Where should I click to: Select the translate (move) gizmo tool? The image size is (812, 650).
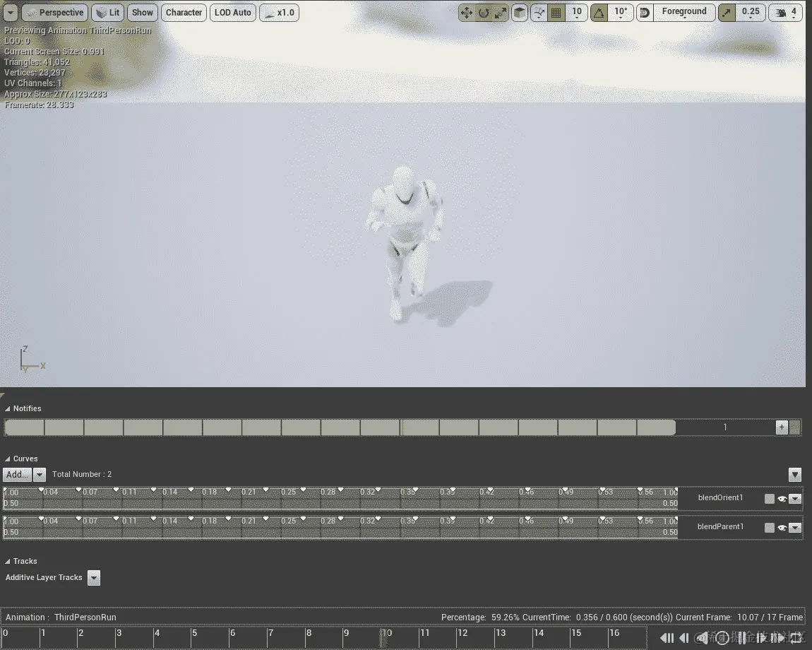pos(467,13)
